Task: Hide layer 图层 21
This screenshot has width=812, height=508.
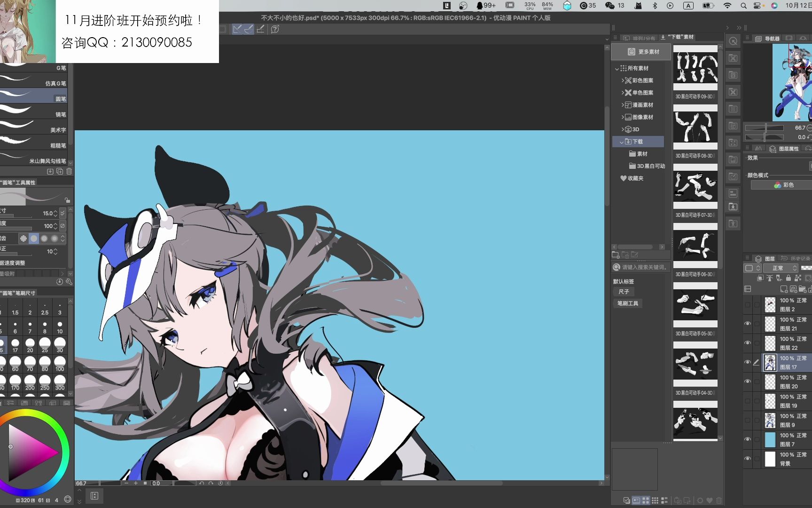Action: [x=748, y=324]
